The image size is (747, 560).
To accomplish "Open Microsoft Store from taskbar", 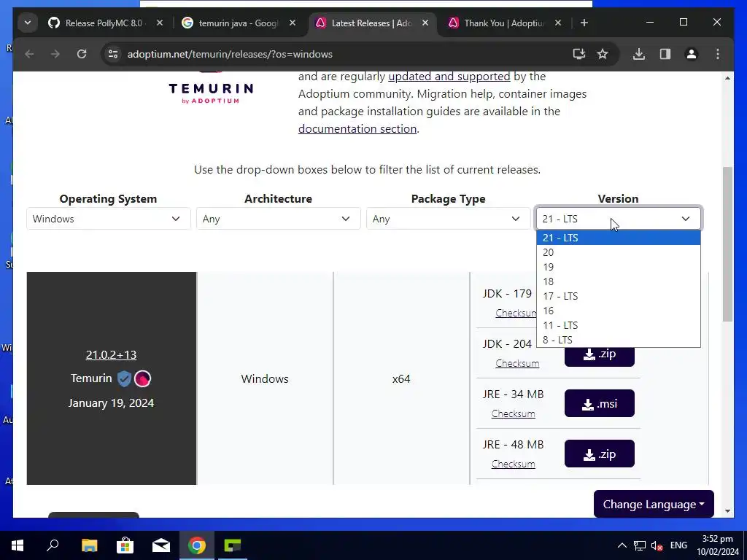I will pos(125,545).
